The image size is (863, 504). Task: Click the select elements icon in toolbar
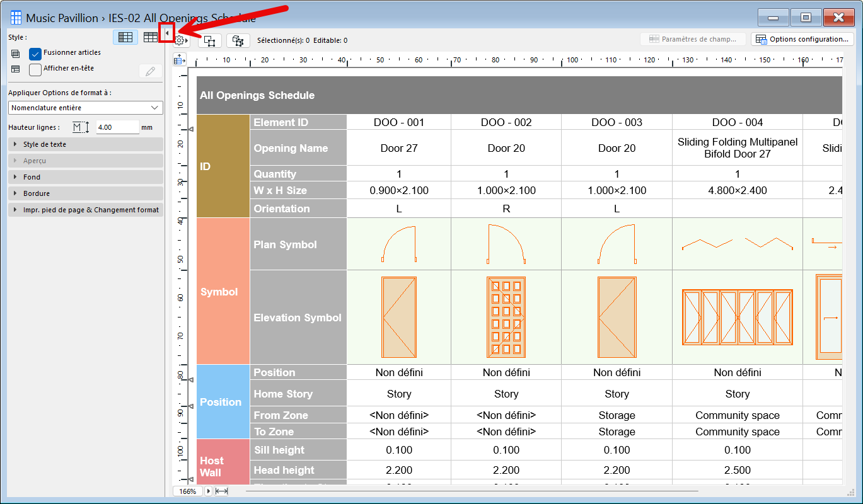210,41
